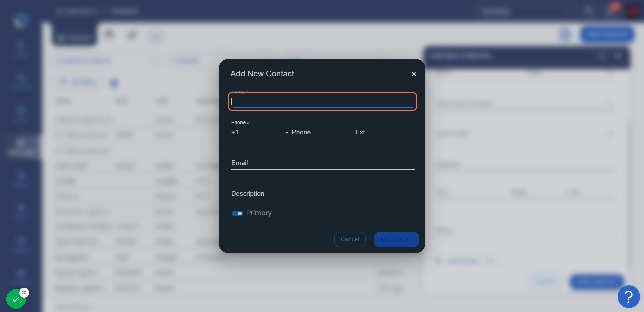Click the Ext. extension field
The height and width of the screenshot is (312, 644).
point(369,132)
